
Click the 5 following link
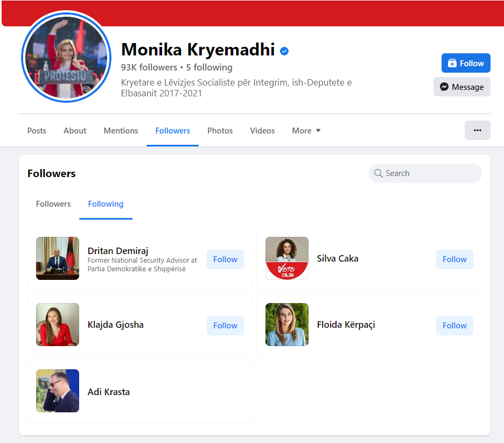[209, 67]
